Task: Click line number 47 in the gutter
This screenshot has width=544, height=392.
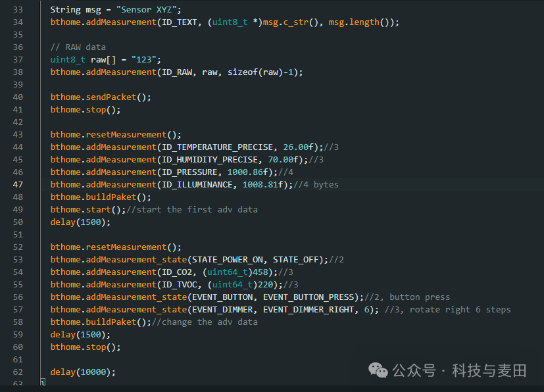Action: coord(17,185)
